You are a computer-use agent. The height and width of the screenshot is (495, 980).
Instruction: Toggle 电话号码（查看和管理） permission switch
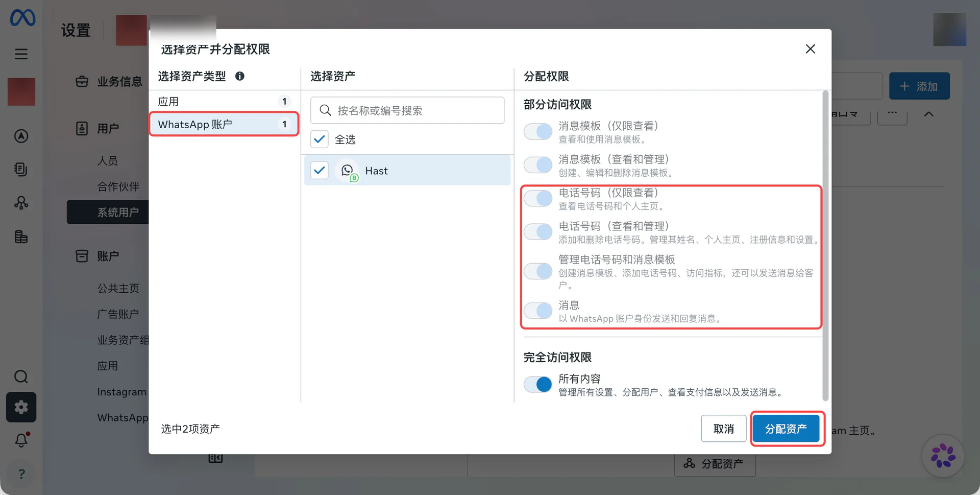click(x=538, y=232)
